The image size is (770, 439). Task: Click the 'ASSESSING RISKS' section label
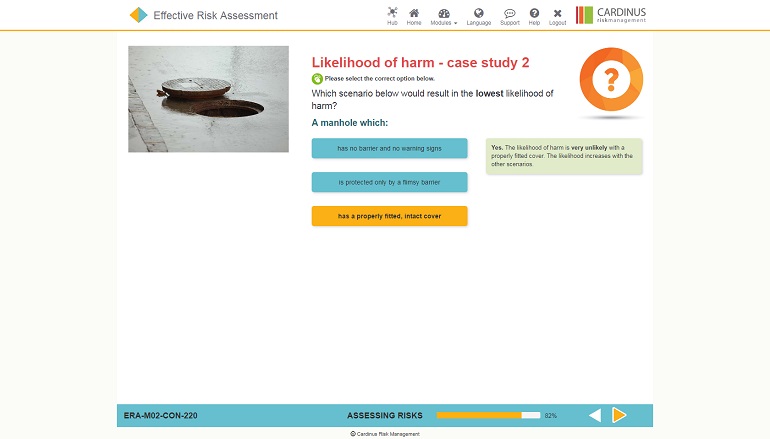pos(385,415)
